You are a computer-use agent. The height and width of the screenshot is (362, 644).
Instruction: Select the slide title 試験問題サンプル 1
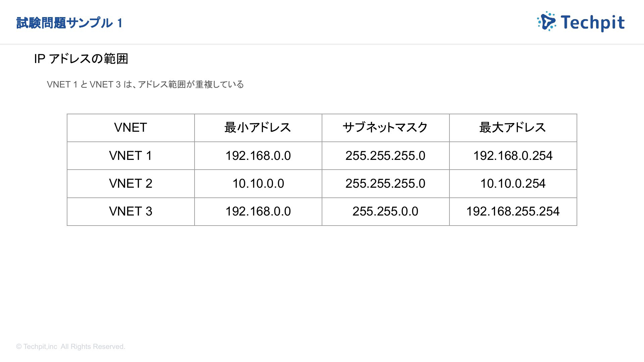coord(69,23)
